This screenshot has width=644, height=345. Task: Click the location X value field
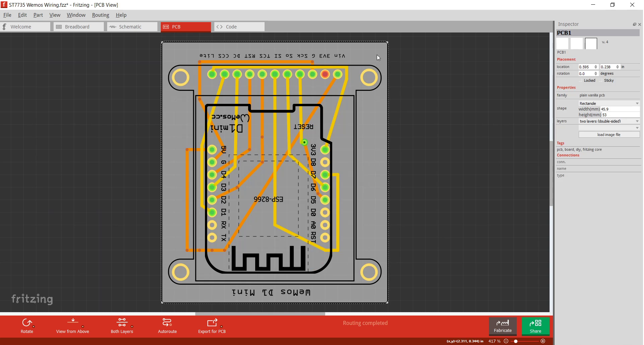[x=586, y=67]
